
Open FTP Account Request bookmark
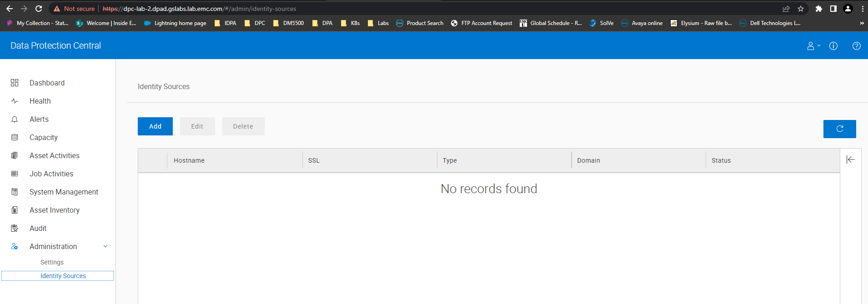482,23
